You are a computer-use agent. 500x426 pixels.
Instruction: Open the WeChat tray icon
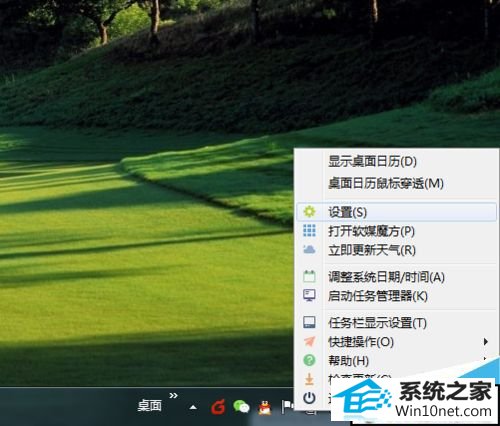[x=241, y=407]
